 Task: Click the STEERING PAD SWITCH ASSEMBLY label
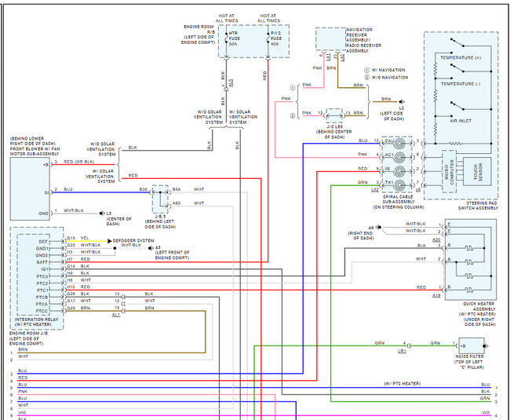(x=478, y=205)
